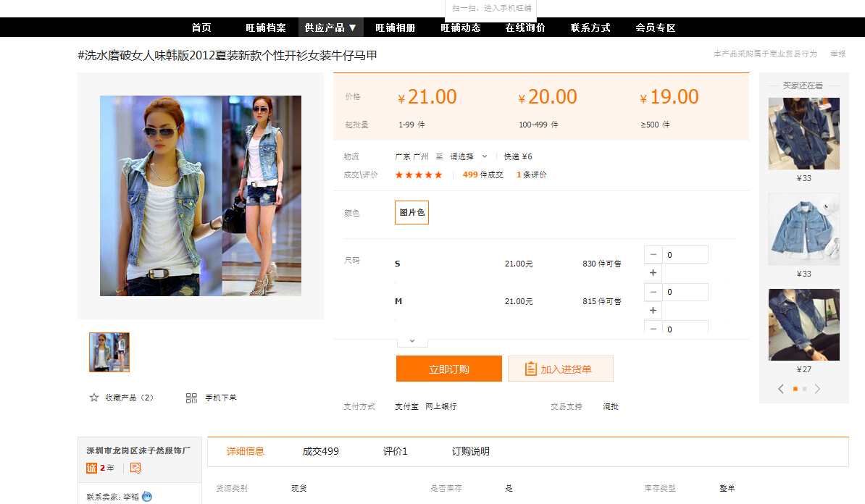The height and width of the screenshot is (504, 865).
Task: Click the QR code icon for 手机下单
Action: [191, 398]
